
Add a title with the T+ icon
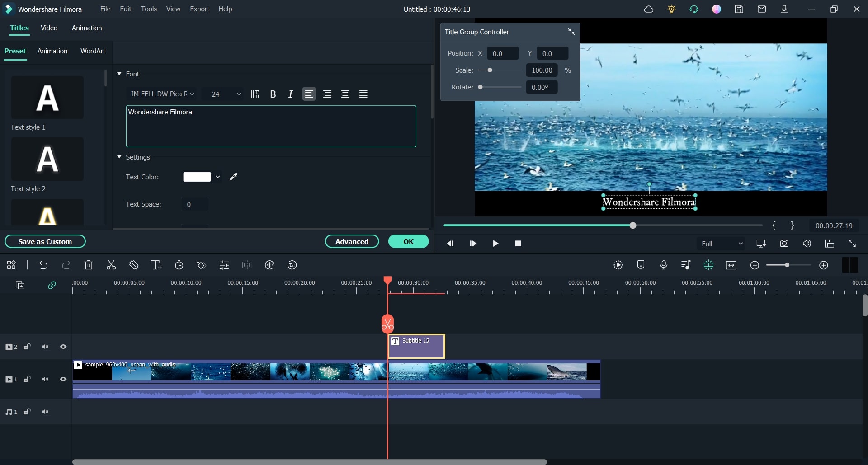coord(156,265)
